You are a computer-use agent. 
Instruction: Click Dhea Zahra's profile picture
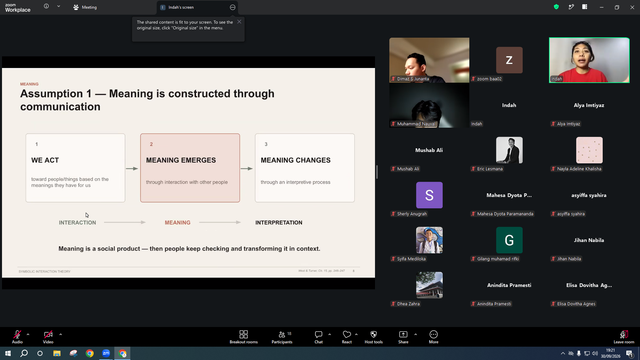tap(429, 285)
